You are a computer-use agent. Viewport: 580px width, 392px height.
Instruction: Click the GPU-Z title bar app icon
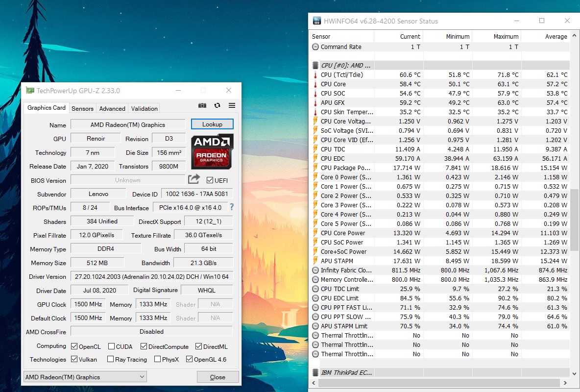pyautogui.click(x=30, y=90)
